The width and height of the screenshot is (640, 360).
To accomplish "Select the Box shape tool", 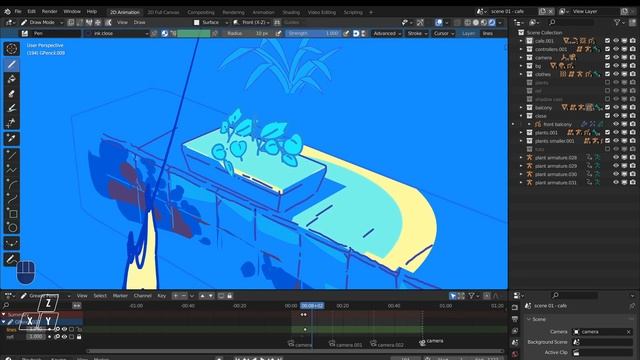I will (11, 213).
